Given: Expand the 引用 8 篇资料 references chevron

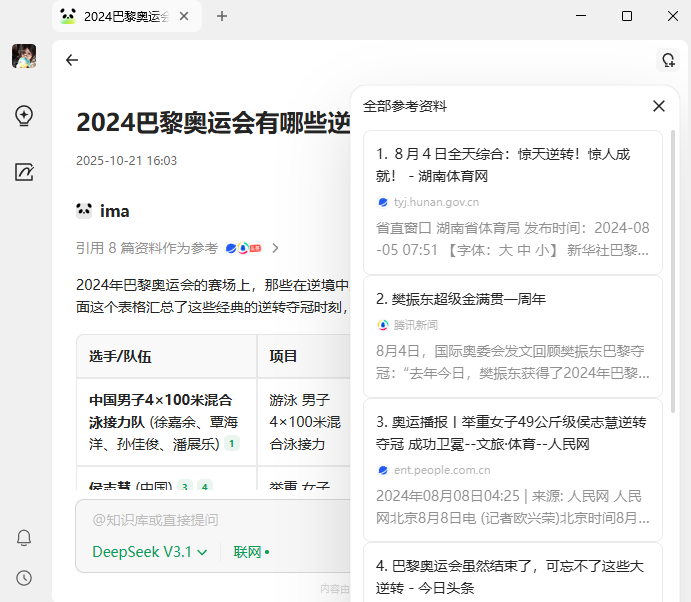Looking at the screenshot, I should (275, 248).
